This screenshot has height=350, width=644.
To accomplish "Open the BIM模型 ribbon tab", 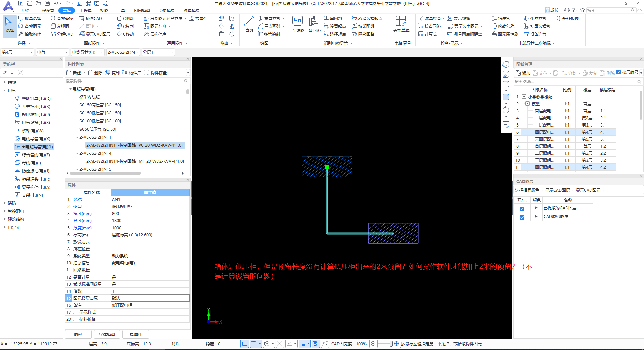I will pyautogui.click(x=142, y=10).
